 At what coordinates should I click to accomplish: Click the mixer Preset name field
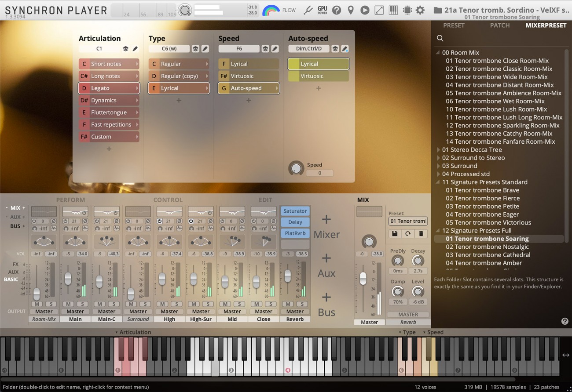408,221
